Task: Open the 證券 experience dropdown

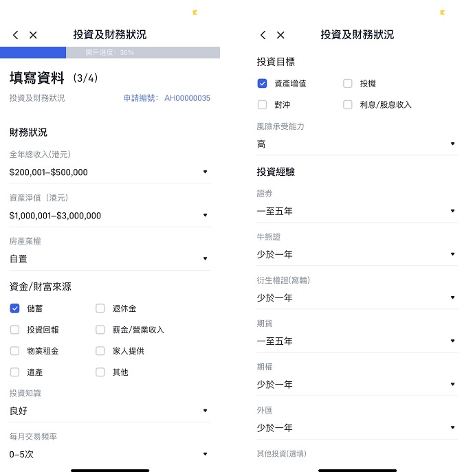Action: click(357, 212)
